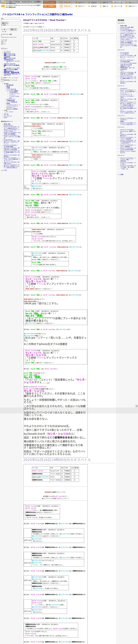The image size is (138, 644).
Task: Open 代理編集依頼板 link
Action: (x=11, y=101)
